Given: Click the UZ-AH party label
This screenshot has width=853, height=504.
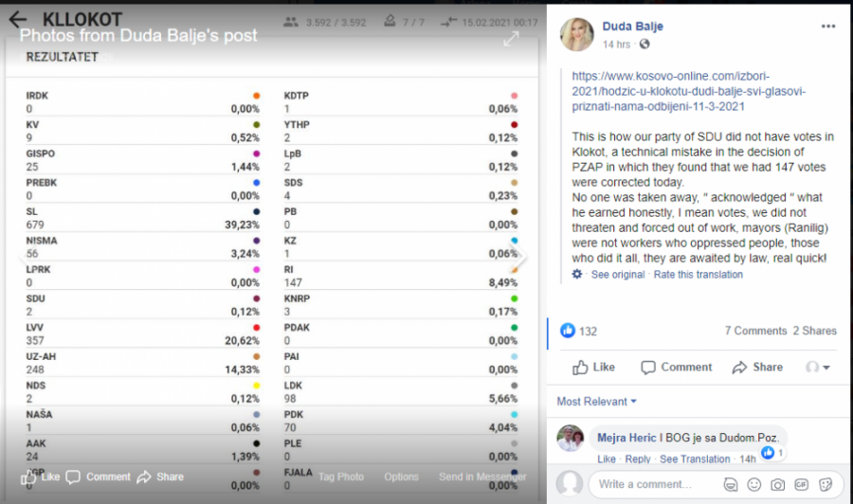Looking at the screenshot, I should (x=41, y=356).
